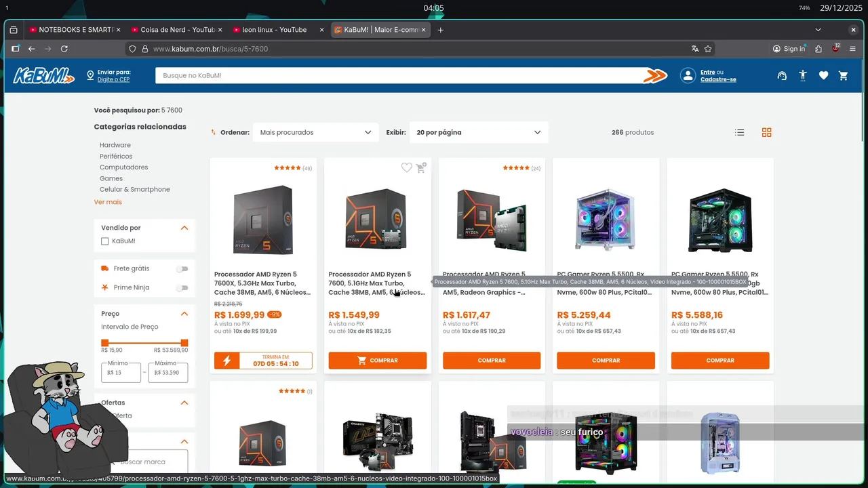This screenshot has width=868, height=488.
Task: Click the minimum price slider handle
Action: tap(104, 344)
